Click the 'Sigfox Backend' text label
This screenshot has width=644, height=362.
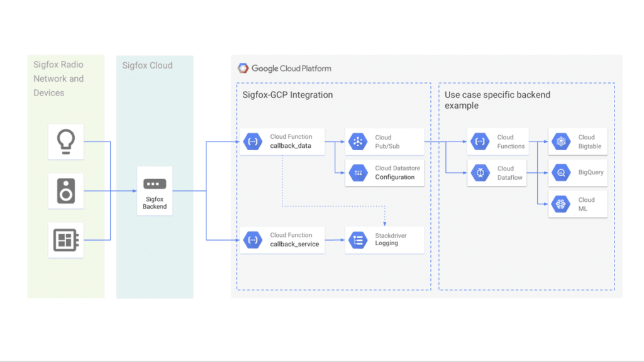coord(155,203)
